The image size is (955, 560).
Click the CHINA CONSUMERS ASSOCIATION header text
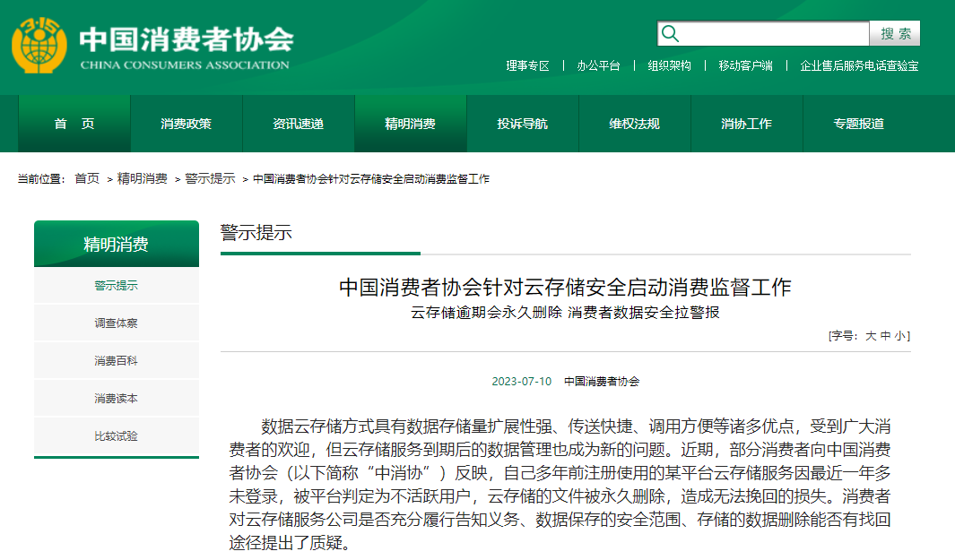(x=185, y=65)
